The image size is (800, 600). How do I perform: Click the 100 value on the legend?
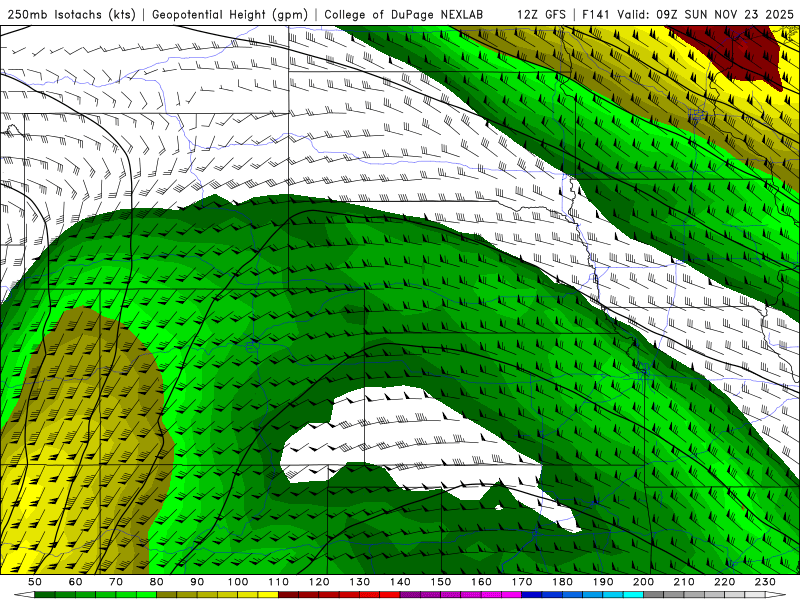click(238, 582)
